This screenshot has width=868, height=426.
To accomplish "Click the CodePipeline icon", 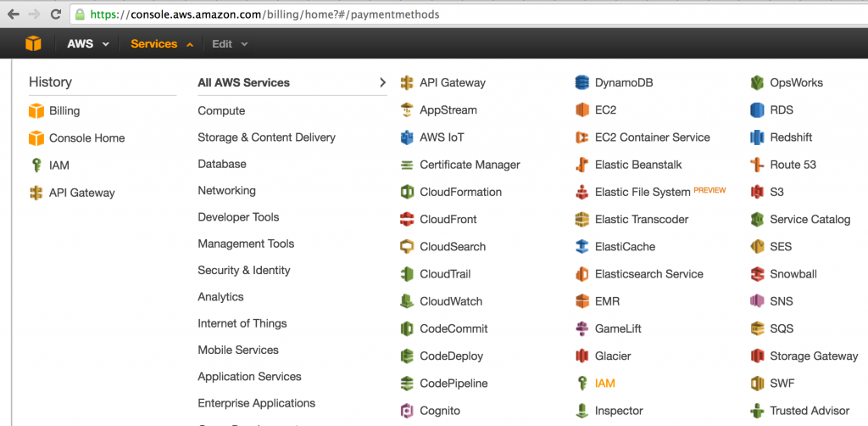I will 407,384.
